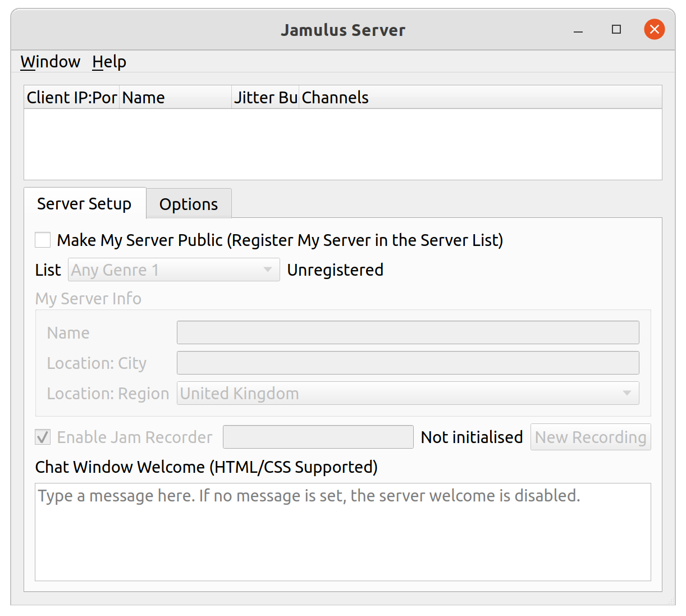Click the Location: City input field
Screen dimensions: 686x616
pos(408,363)
